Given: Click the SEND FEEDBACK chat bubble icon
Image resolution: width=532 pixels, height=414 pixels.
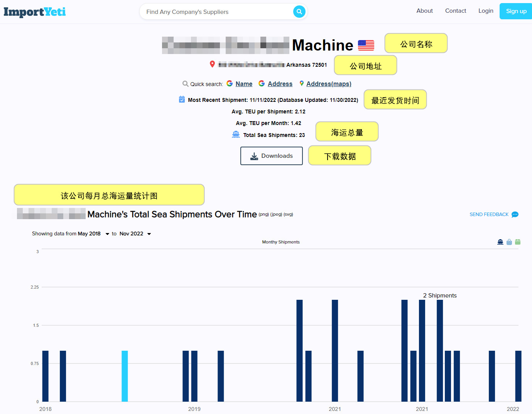Looking at the screenshot, I should [515, 214].
